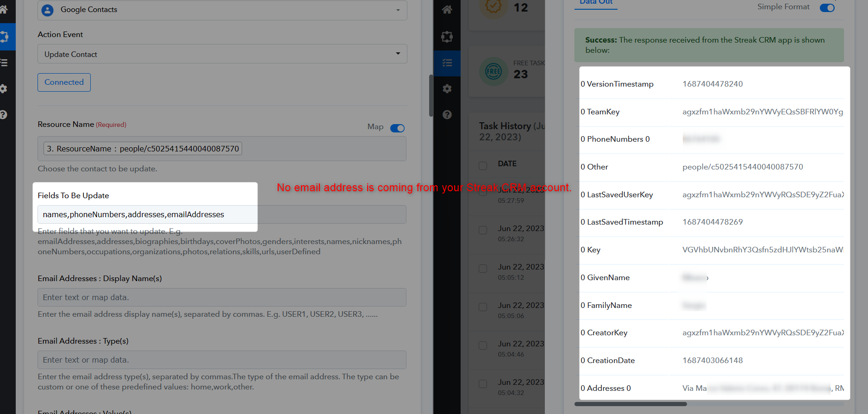Check the task row at 05:05:06
Screen dimensions: 868x414
483,307
